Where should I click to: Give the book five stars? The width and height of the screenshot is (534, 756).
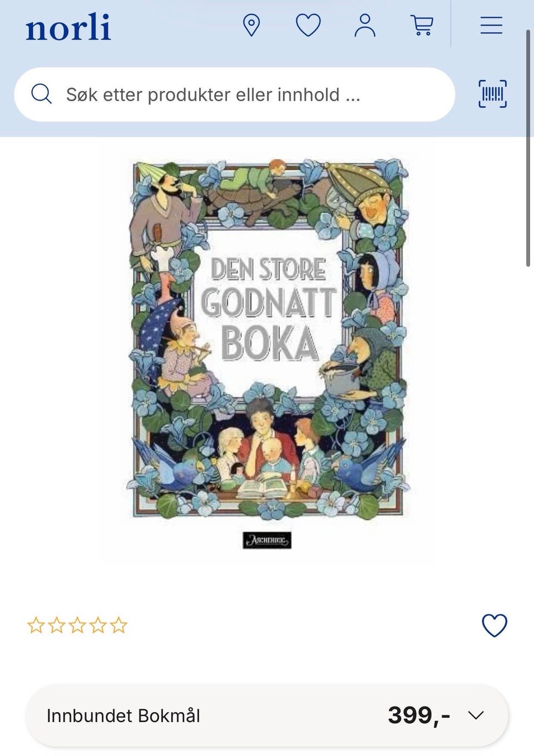click(x=118, y=625)
